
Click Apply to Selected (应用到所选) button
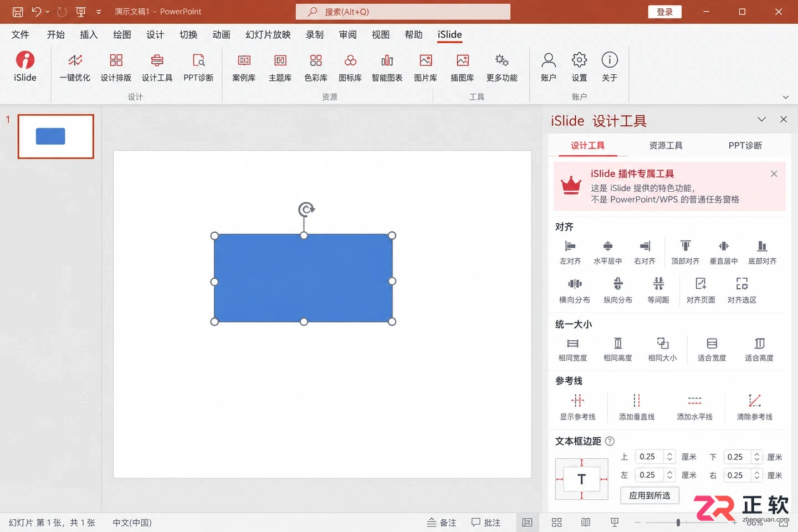click(x=649, y=495)
